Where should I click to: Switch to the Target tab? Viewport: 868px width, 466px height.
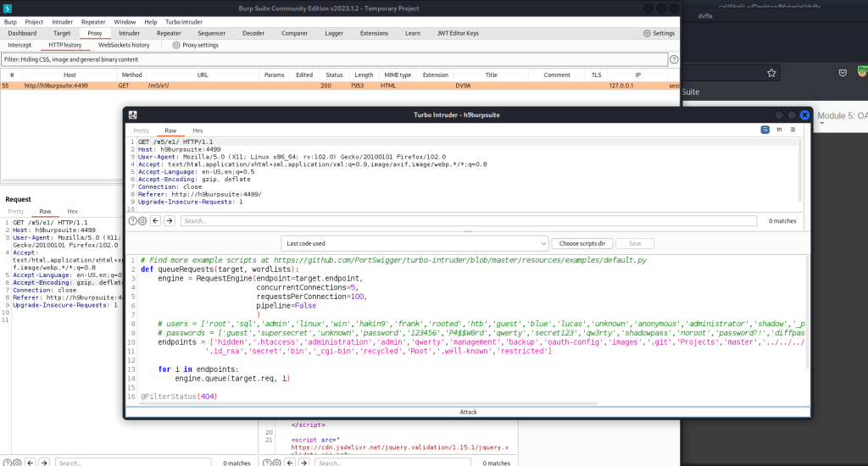[62, 33]
